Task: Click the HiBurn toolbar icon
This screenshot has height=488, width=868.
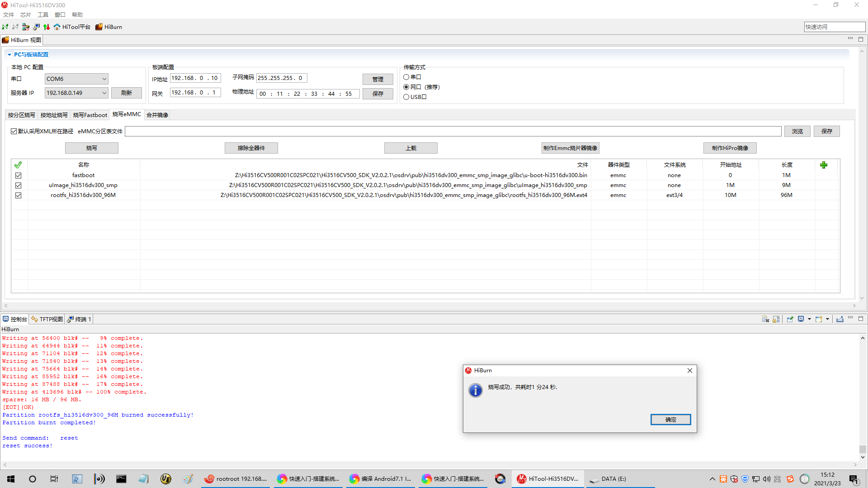Action: [x=108, y=27]
